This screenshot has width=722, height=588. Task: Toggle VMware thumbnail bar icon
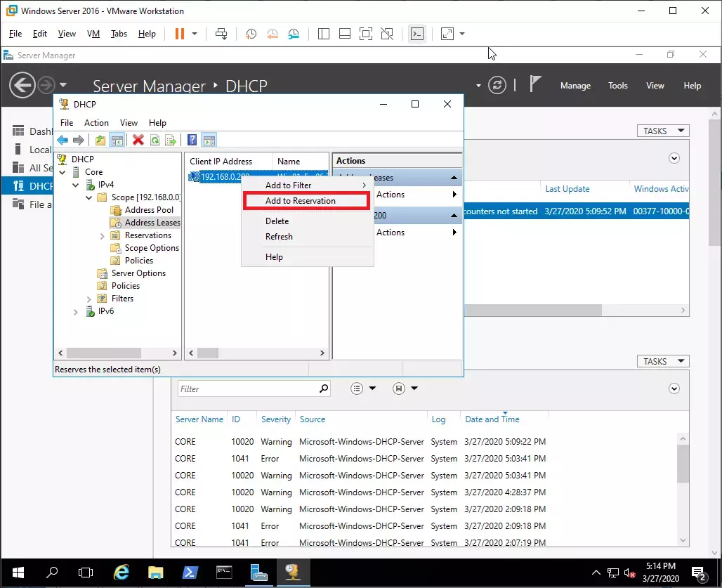344,34
